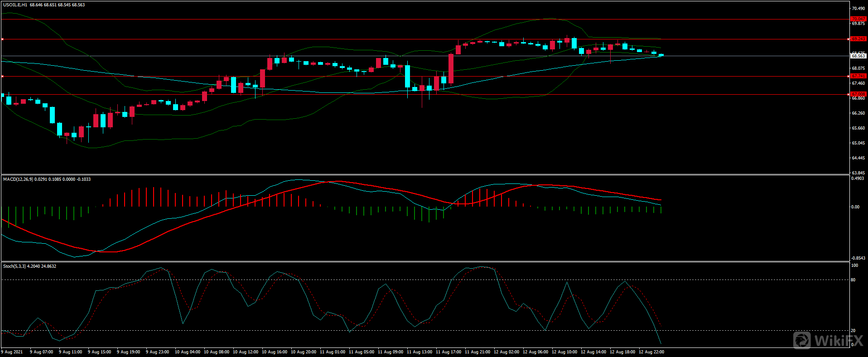Click the red 67.741 price level tag

(x=858, y=76)
